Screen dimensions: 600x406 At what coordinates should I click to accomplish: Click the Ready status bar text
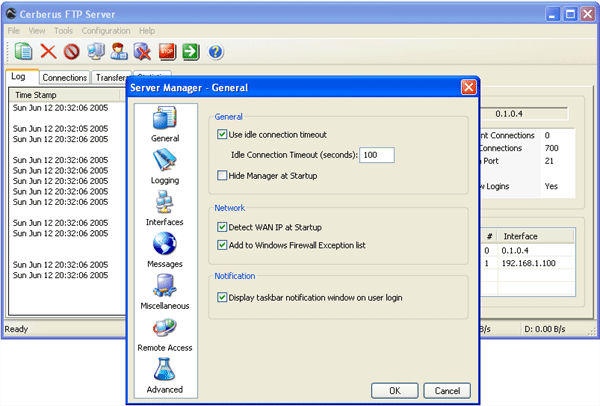click(x=16, y=329)
